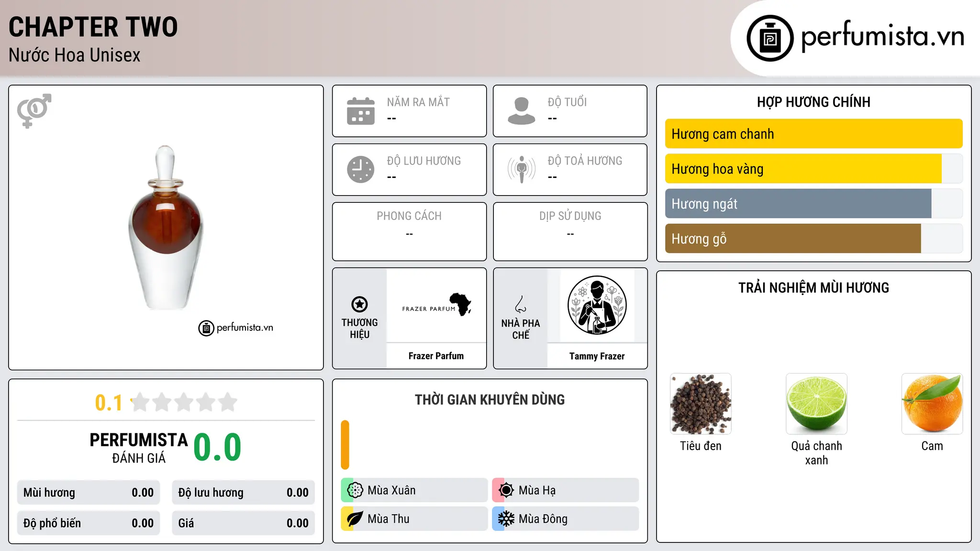Click the Thời gian khuyên dùng heading
Viewport: 980px width, 551px height.
(490, 399)
